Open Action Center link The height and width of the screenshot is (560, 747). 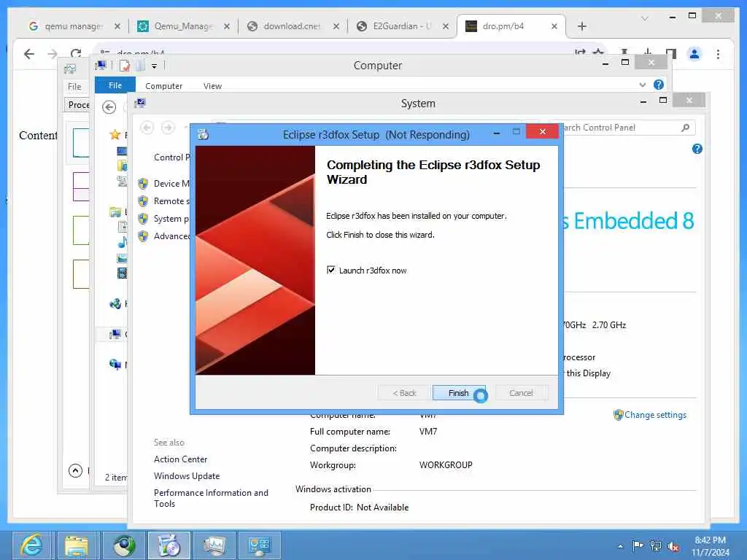coord(181,459)
